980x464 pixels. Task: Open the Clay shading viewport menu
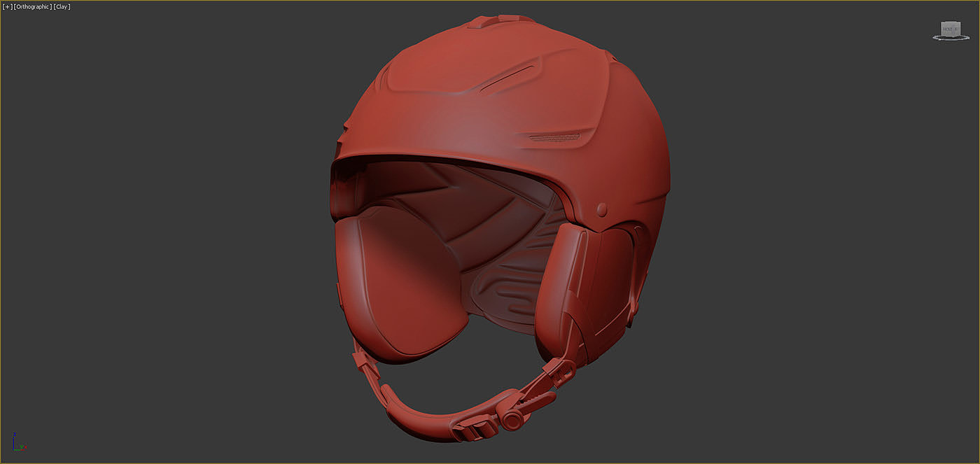62,6
